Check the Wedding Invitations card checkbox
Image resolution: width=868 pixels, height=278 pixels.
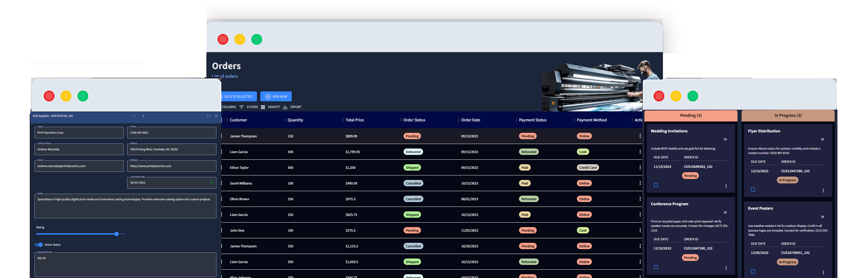[656, 185]
